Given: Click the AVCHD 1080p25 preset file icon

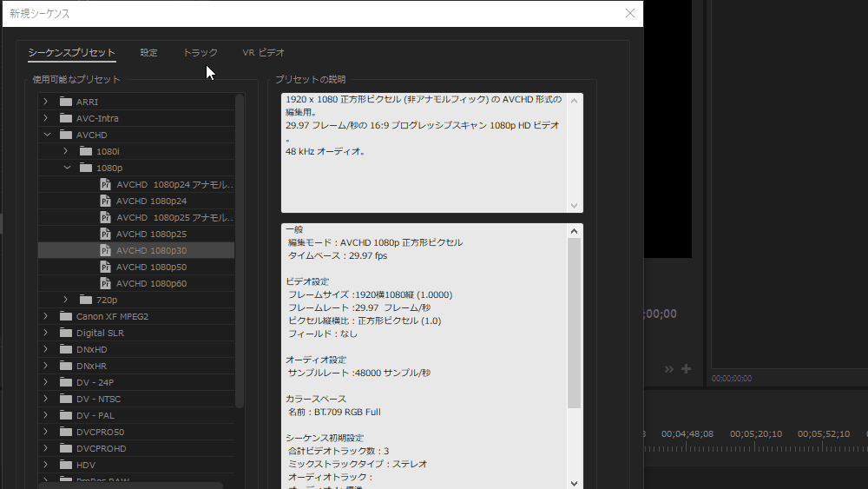Looking at the screenshot, I should click(x=105, y=234).
